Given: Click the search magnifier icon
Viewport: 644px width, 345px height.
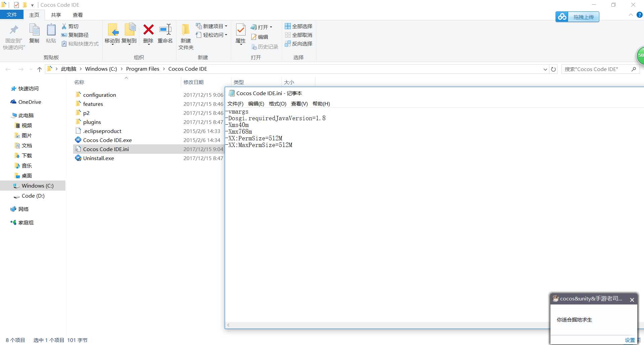Looking at the screenshot, I should click(x=634, y=69).
